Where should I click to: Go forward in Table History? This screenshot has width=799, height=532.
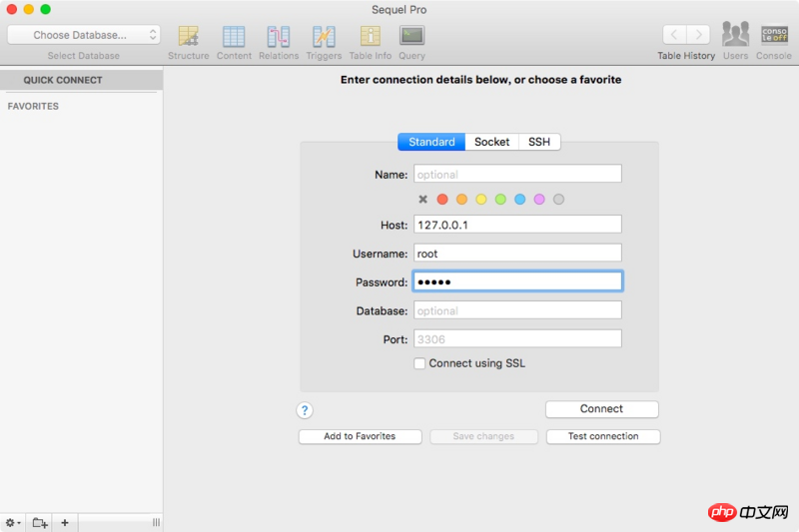[698, 35]
